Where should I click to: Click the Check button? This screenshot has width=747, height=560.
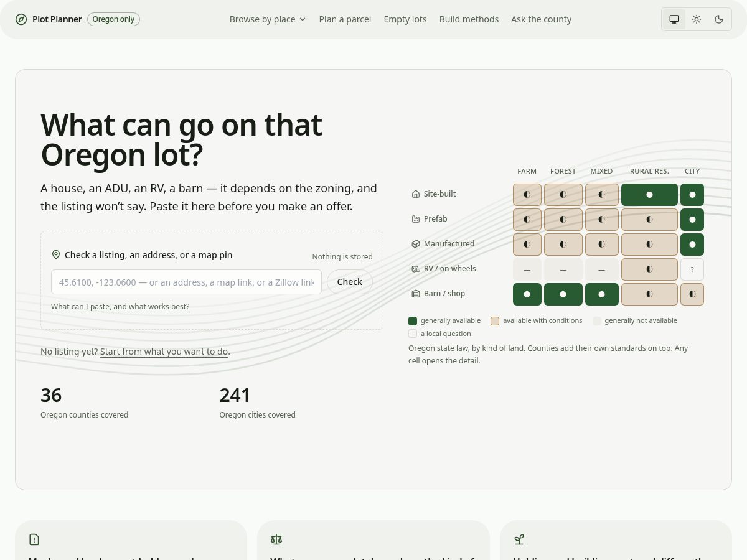(349, 282)
